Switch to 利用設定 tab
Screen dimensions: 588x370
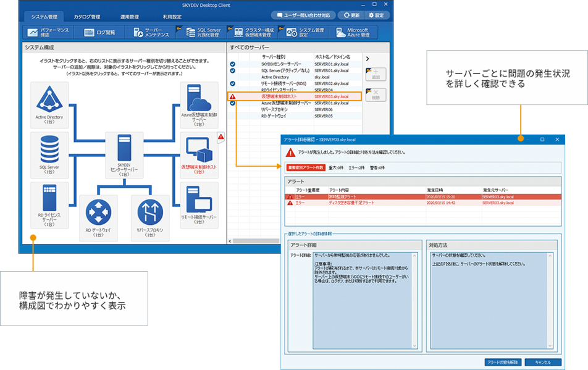[172, 17]
